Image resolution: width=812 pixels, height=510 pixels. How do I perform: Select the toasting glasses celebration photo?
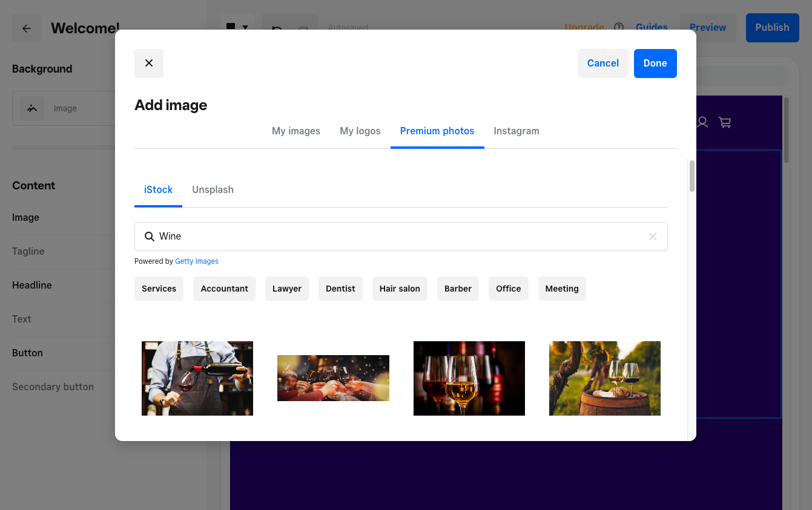click(333, 378)
